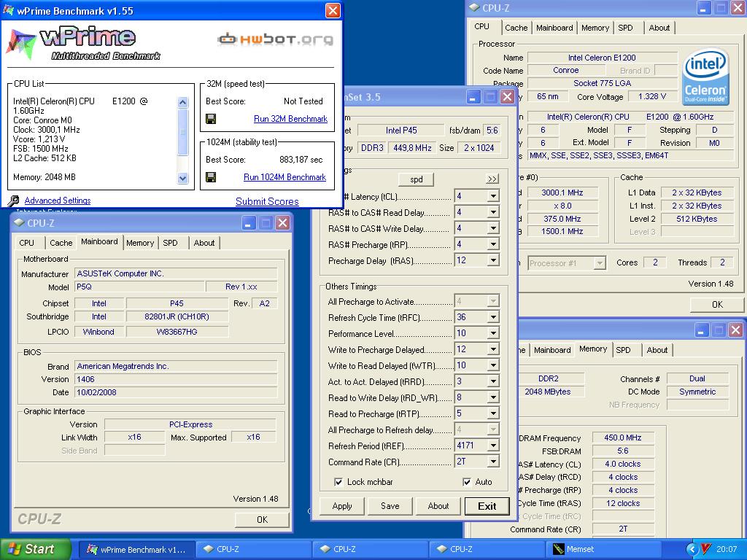Minimize the MemSet 3.5 window

(x=473, y=97)
